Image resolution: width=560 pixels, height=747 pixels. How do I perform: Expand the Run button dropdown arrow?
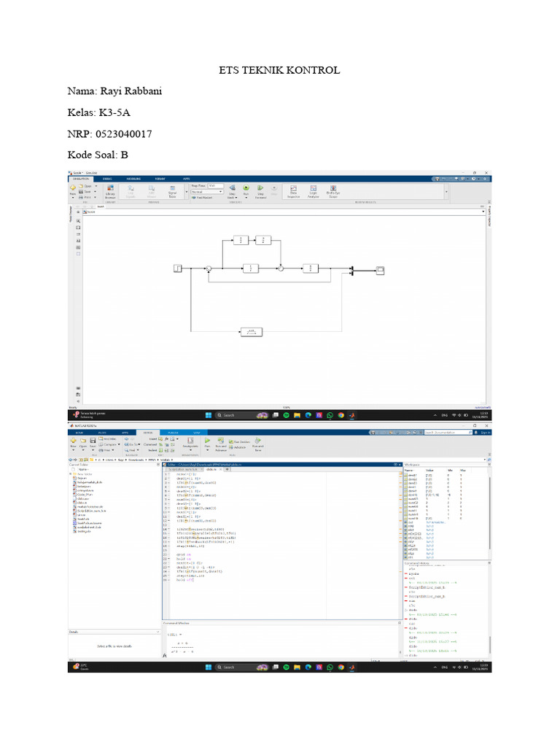[246, 197]
